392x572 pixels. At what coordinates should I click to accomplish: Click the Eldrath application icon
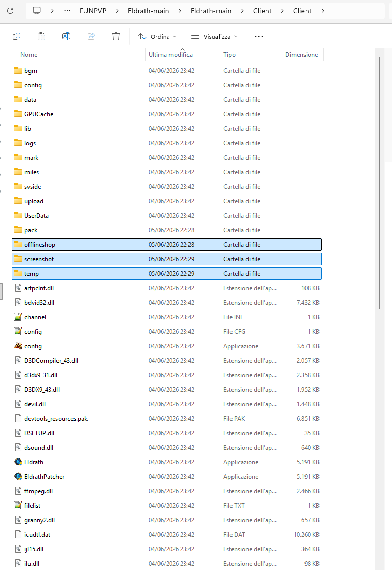pos(18,462)
